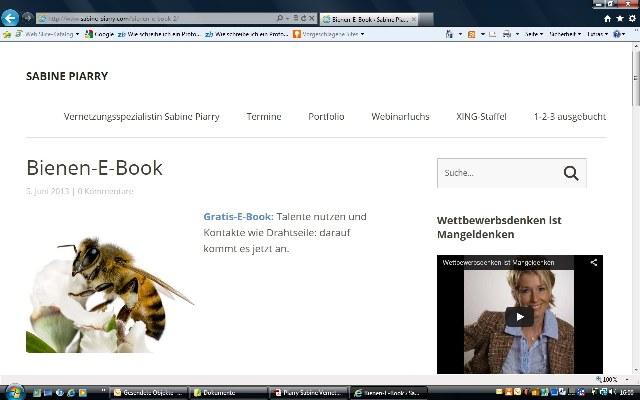Open the 0 Kommentare link
This screenshot has width=640, height=400.
point(105,191)
